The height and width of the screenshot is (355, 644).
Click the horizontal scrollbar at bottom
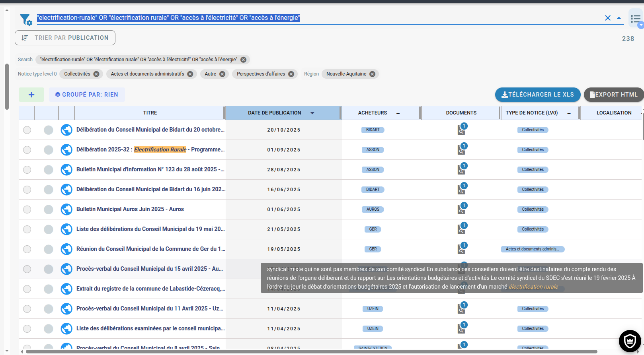click(x=311, y=351)
